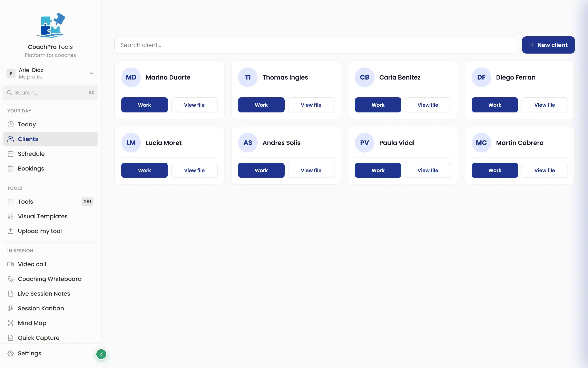Click Work for Paula Vidal

[x=378, y=170]
